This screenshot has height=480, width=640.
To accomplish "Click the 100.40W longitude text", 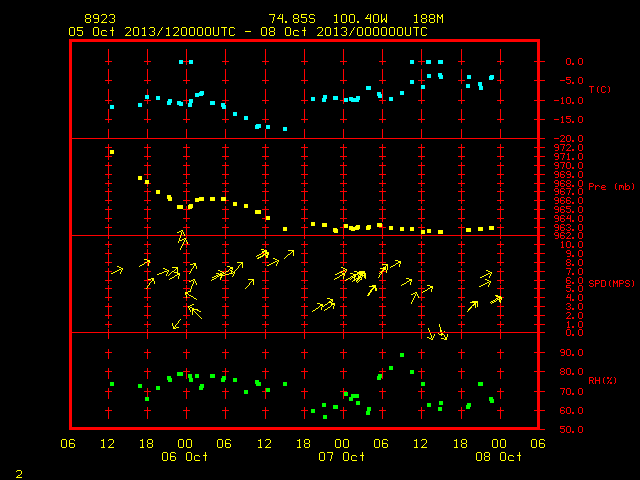I will click(360, 19).
